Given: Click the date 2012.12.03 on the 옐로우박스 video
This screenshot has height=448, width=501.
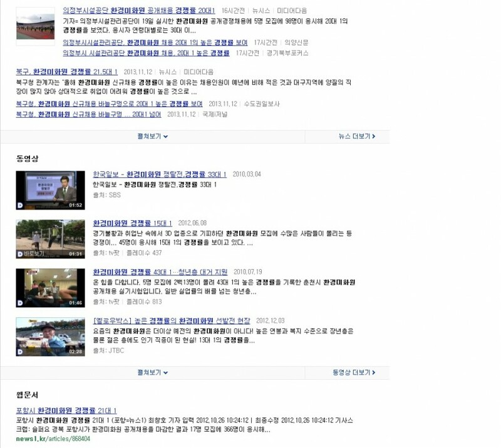Looking at the screenshot, I should pos(271,321).
